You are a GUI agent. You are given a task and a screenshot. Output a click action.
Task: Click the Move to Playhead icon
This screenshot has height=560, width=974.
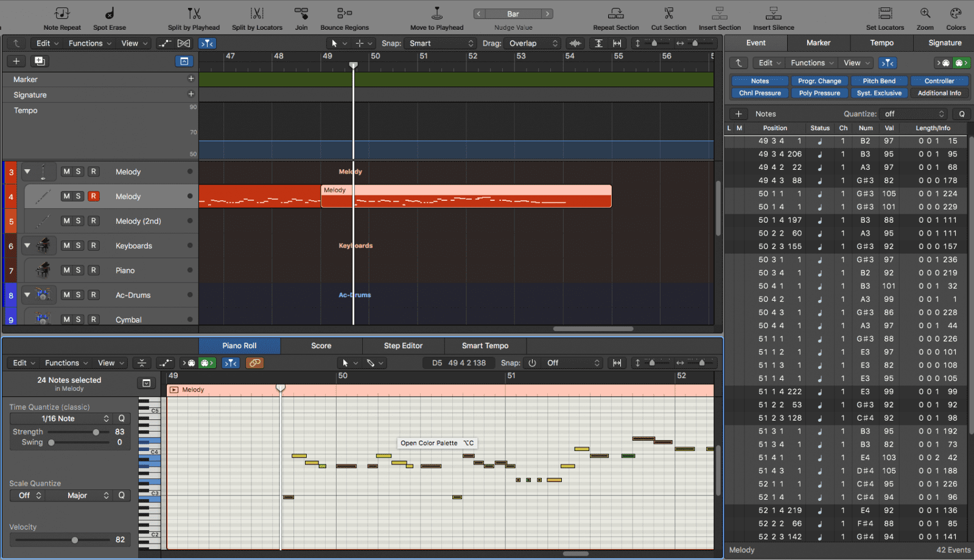[x=437, y=13]
